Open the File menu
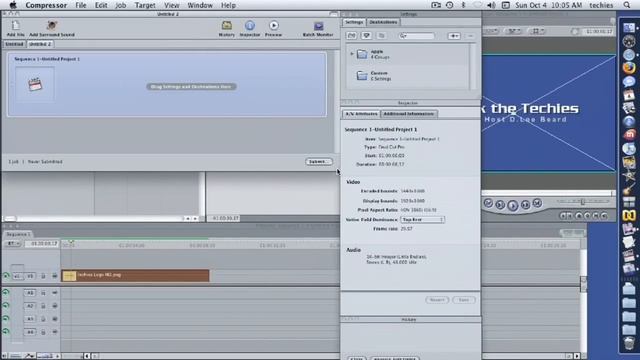Image resolution: width=640 pixels, height=360 pixels. click(80, 5)
